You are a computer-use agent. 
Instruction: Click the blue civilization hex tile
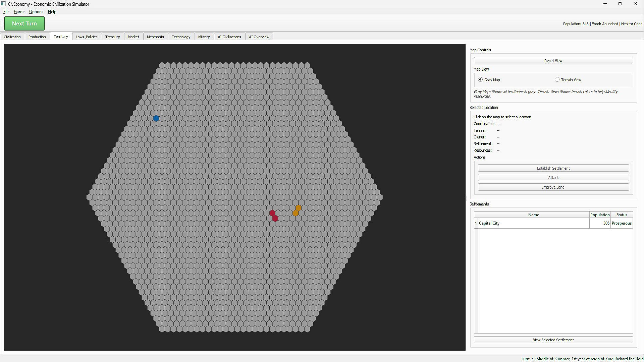156,118
